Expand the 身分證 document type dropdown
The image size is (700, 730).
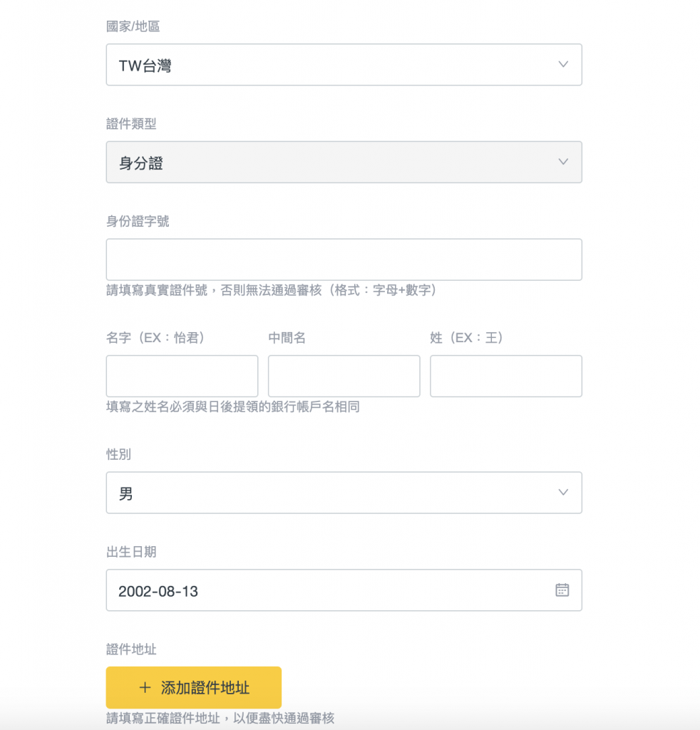tap(344, 162)
